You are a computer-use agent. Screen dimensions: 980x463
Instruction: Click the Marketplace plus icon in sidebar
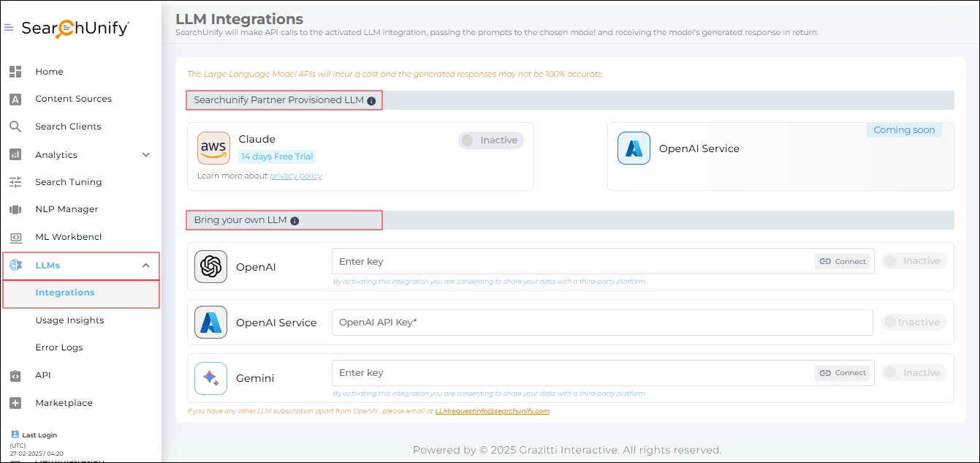pyautogui.click(x=15, y=403)
